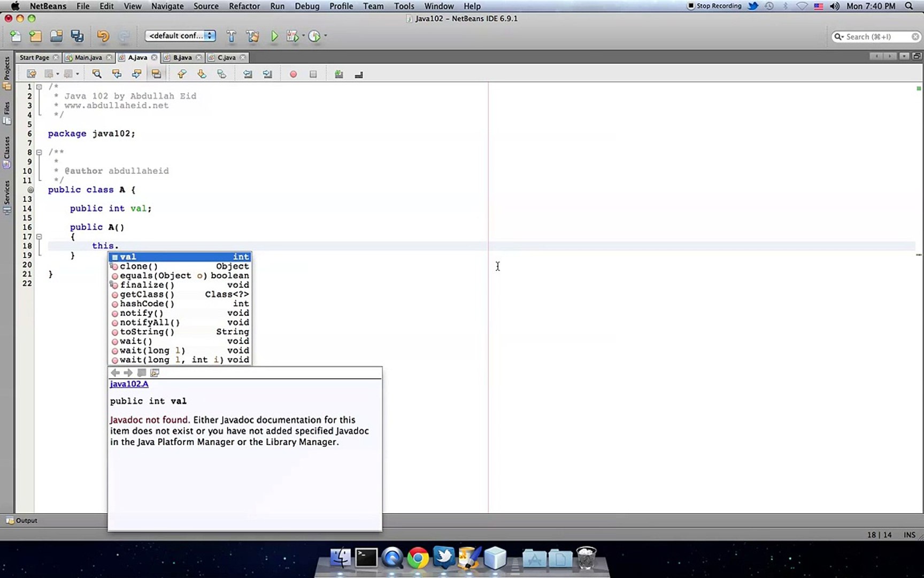Open the Start Page tab
924x578 pixels.
click(34, 57)
